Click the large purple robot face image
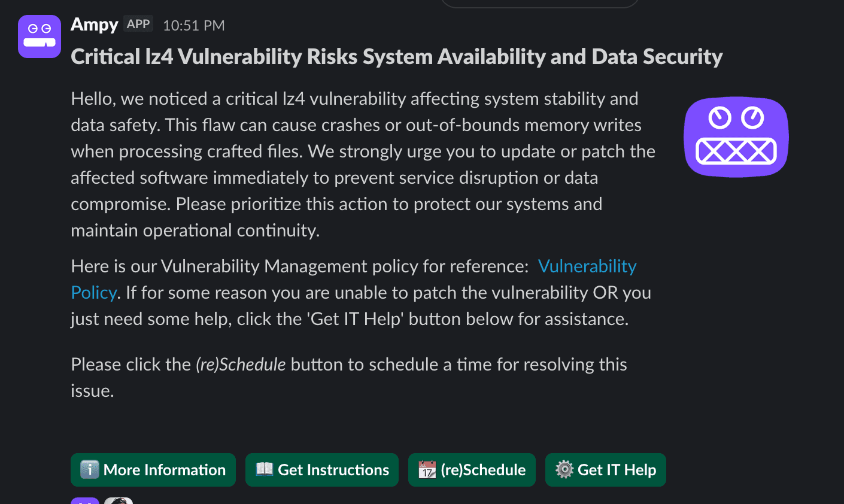 pyautogui.click(x=736, y=137)
